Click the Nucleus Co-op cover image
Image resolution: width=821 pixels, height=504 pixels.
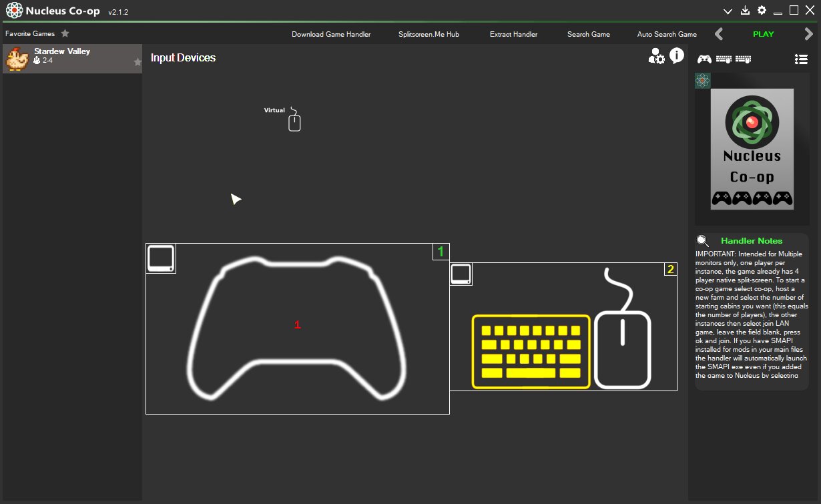coord(752,149)
